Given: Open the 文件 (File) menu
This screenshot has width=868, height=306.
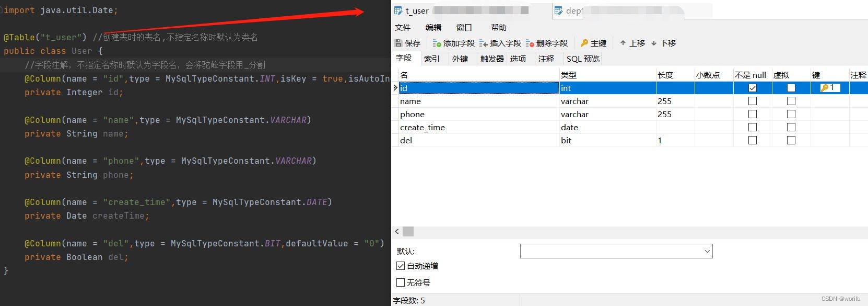Looking at the screenshot, I should click(x=403, y=27).
